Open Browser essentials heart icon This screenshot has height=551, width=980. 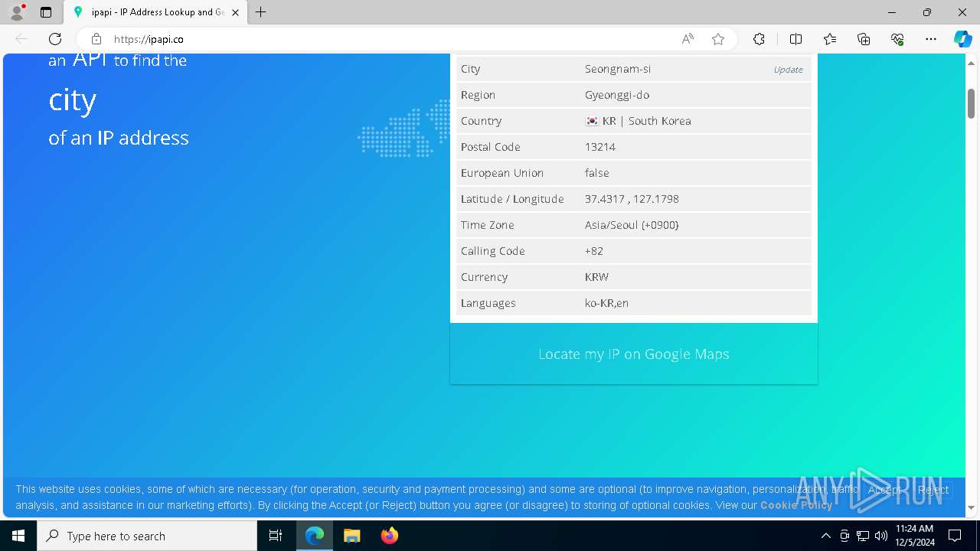897,39
